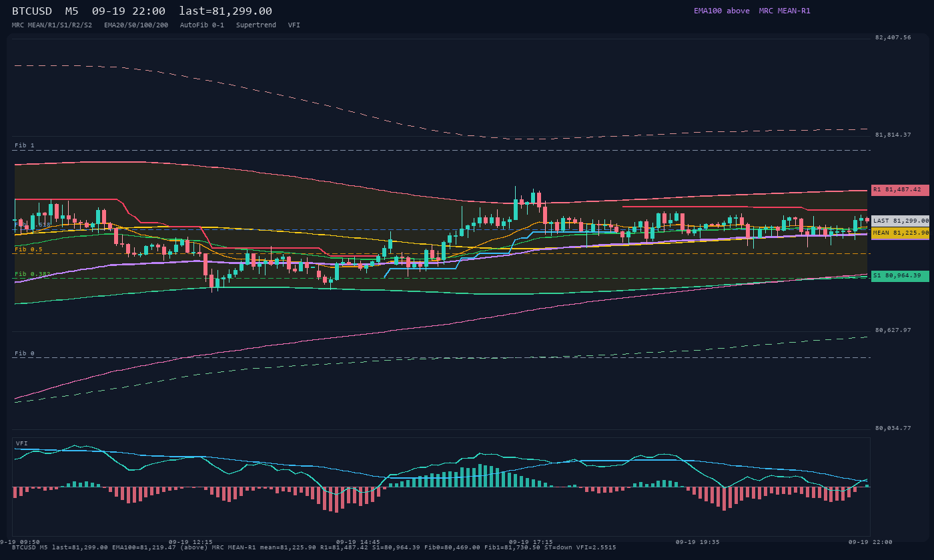The image size is (934, 560).
Task: Click the LAST 81,299.00 price tag
Action: (x=900, y=221)
